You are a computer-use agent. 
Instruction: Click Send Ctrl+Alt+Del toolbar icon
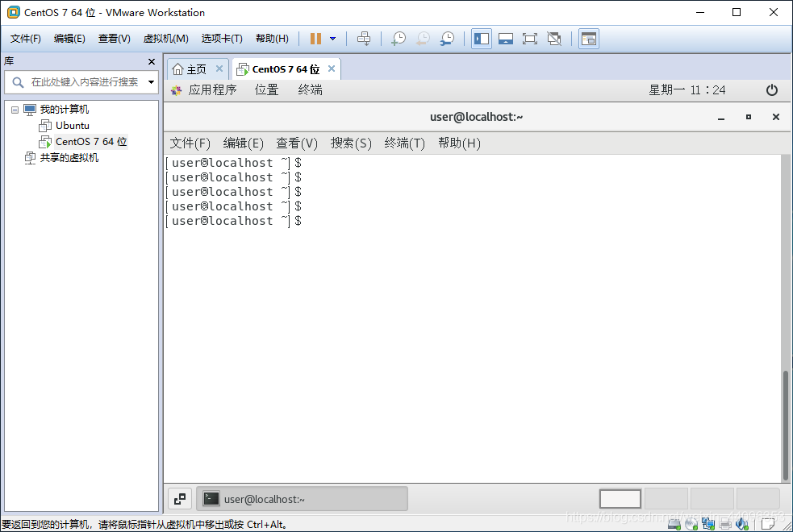pos(364,39)
